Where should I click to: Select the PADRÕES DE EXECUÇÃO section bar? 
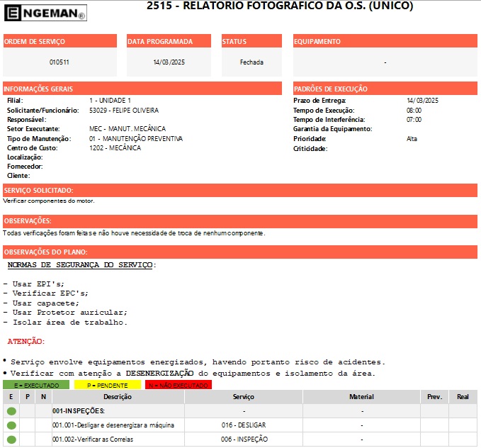click(385, 89)
